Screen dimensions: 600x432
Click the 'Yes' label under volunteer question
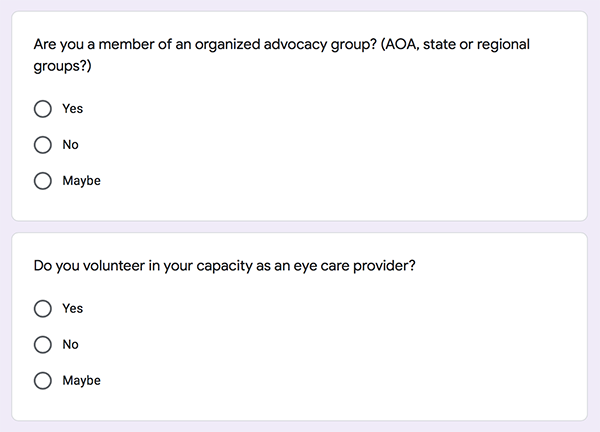point(72,308)
